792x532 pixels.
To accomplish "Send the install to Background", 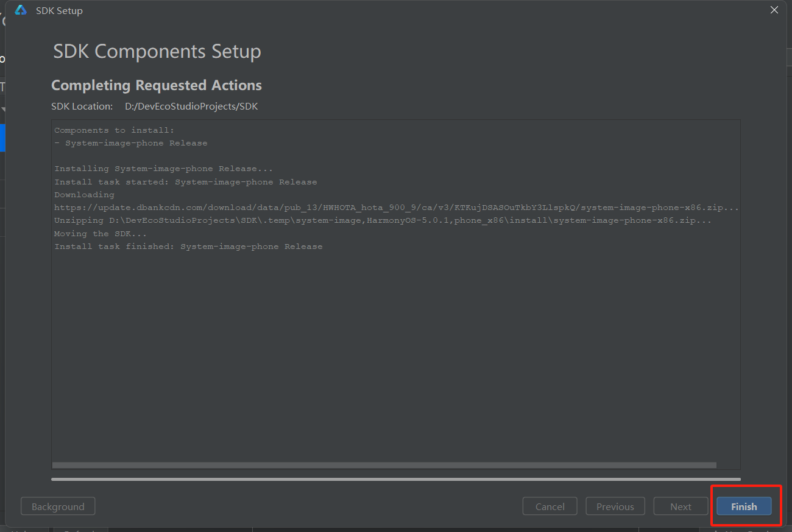I will pos(58,506).
